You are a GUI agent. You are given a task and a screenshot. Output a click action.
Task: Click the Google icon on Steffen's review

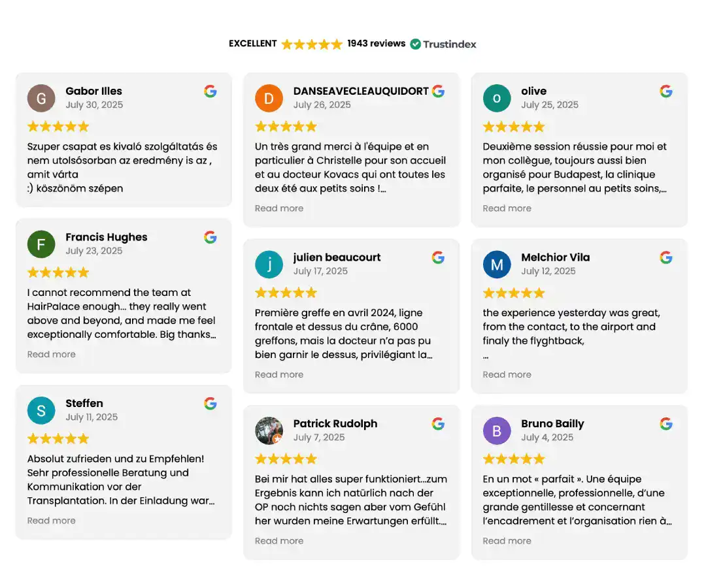210,404
